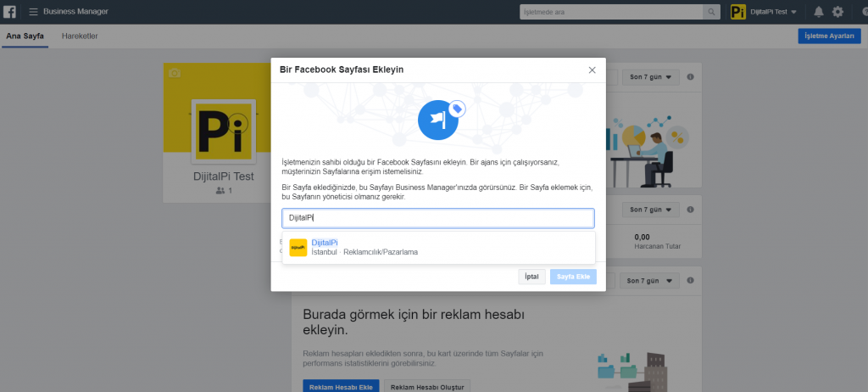Viewport: 868px width, 392px height.
Task: Click the info icon beside second Son 7 gün
Action: click(690, 210)
